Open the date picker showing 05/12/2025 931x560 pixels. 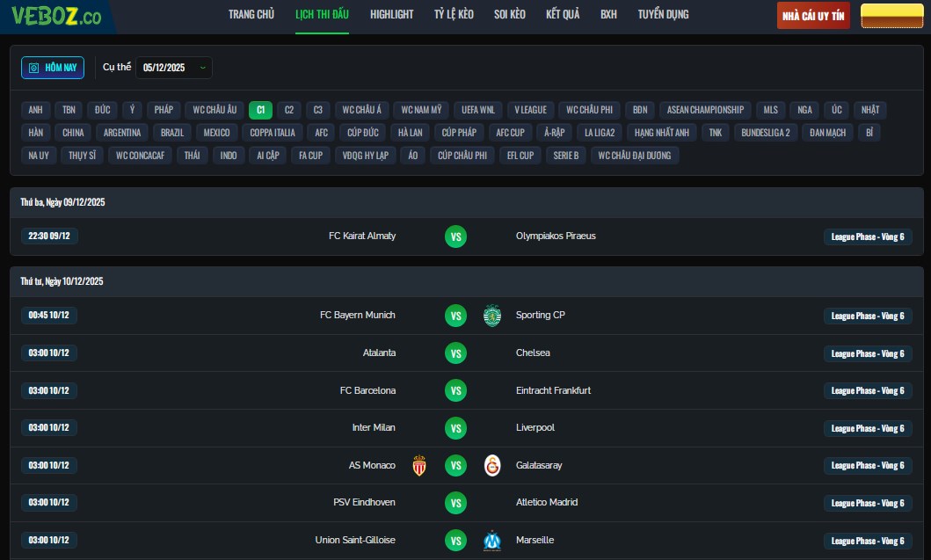coord(173,68)
